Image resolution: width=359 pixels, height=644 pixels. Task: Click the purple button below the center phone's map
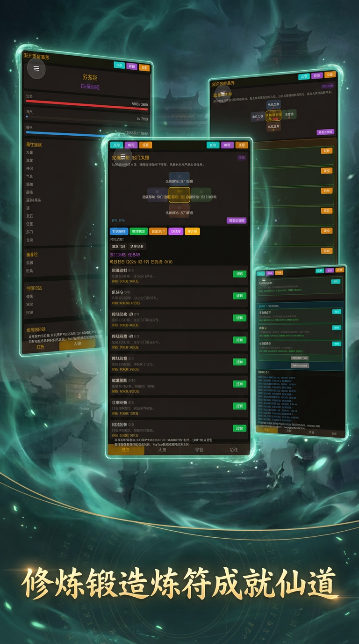(237, 220)
